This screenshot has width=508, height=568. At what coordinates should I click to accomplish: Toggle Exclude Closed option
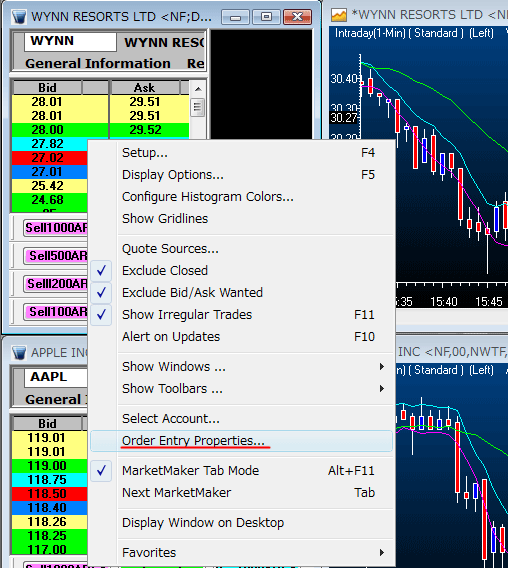click(x=241, y=271)
